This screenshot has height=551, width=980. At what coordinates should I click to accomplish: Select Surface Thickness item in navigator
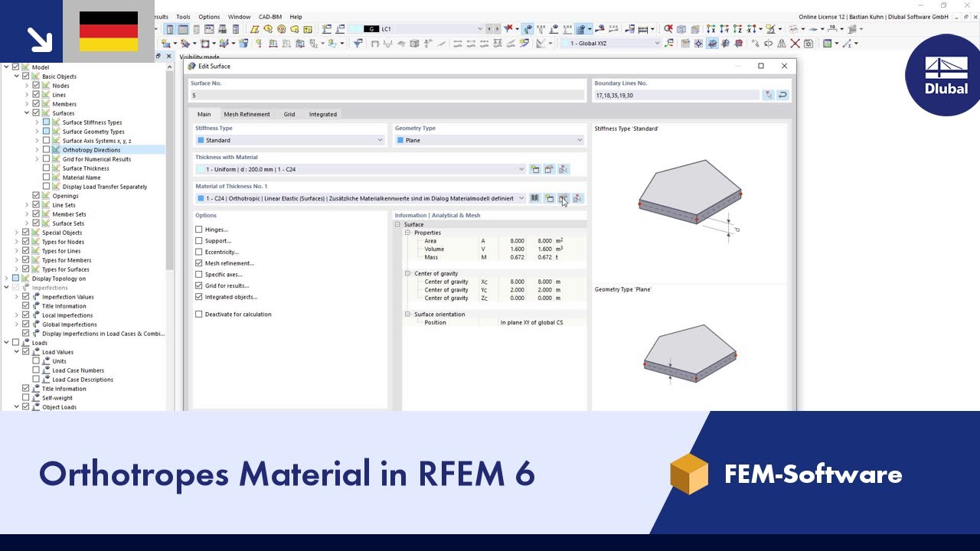pyautogui.click(x=86, y=168)
